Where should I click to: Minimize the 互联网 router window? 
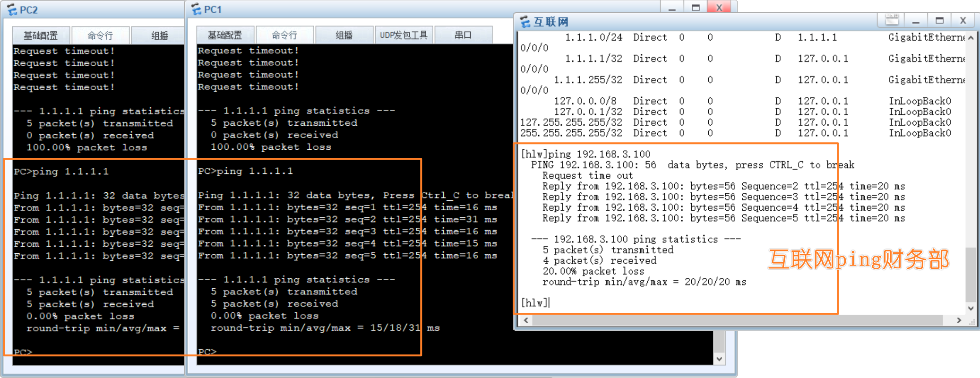[916, 21]
